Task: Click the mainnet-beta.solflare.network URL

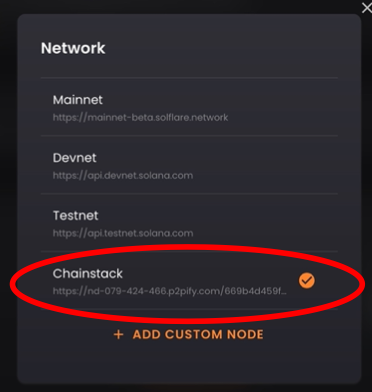Action: 140,117
